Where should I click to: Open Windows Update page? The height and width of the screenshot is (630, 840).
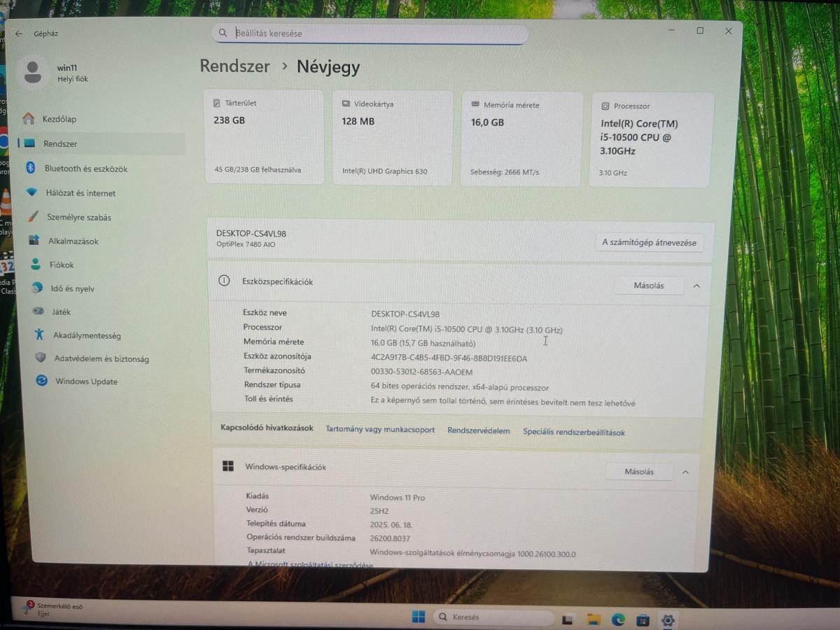[x=86, y=381]
